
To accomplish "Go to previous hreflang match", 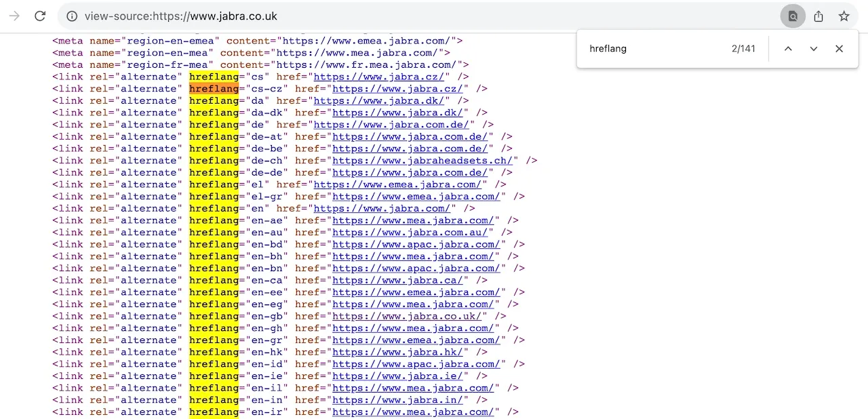I will 788,49.
